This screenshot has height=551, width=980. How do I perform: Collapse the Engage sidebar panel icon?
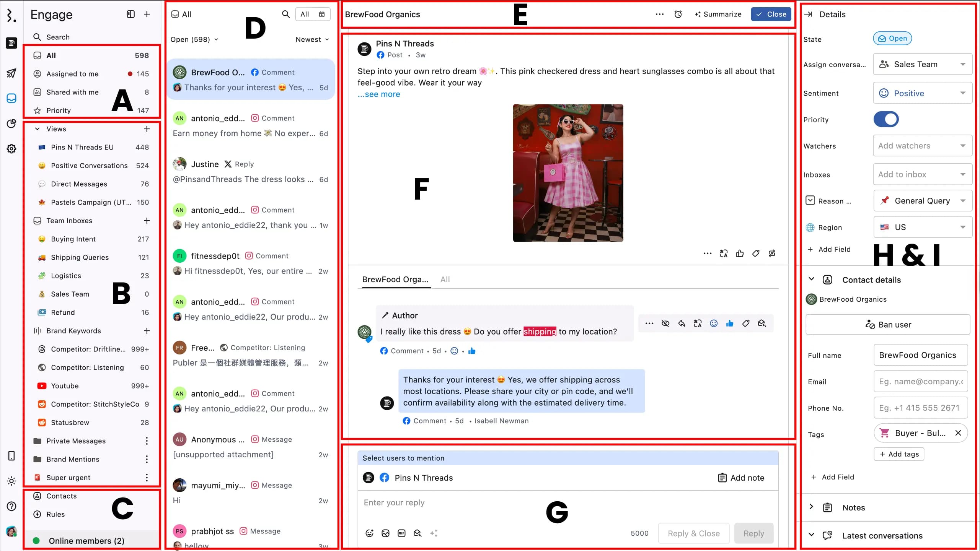point(131,14)
